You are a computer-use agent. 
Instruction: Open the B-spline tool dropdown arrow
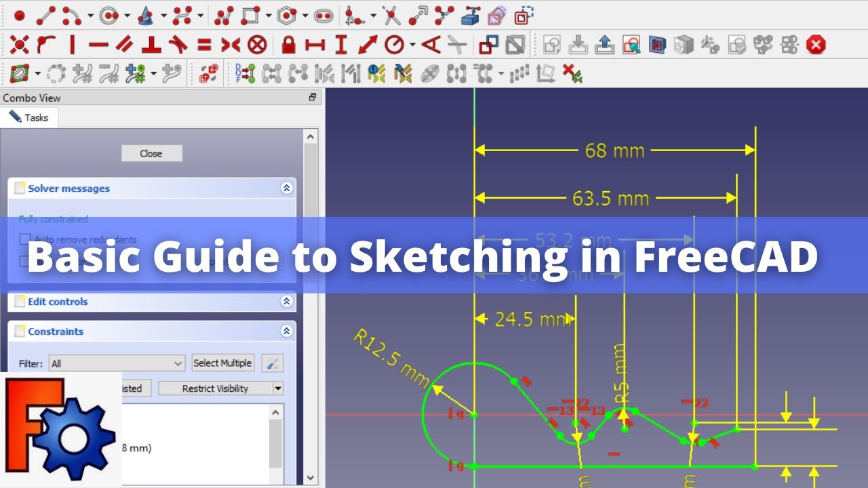point(200,15)
